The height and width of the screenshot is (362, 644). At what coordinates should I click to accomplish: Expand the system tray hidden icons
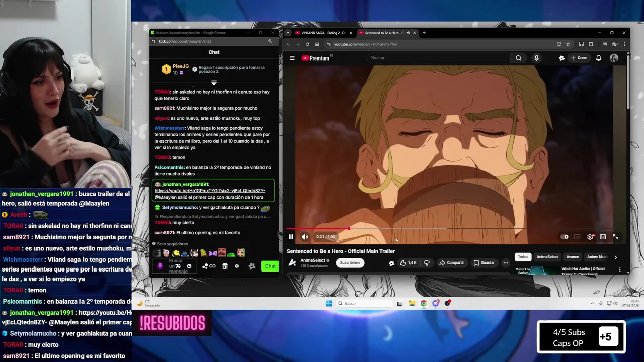click(592, 303)
